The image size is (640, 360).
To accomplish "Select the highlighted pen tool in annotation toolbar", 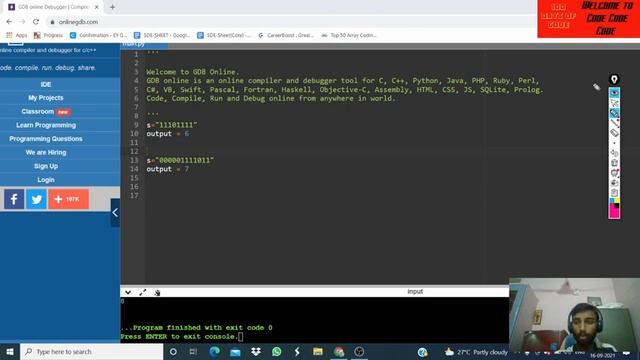I will (614, 113).
